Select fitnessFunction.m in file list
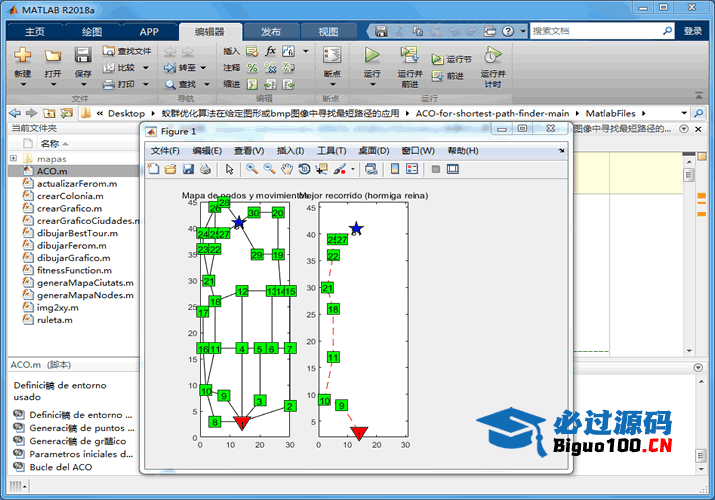The height and width of the screenshot is (500, 715). [x=73, y=270]
